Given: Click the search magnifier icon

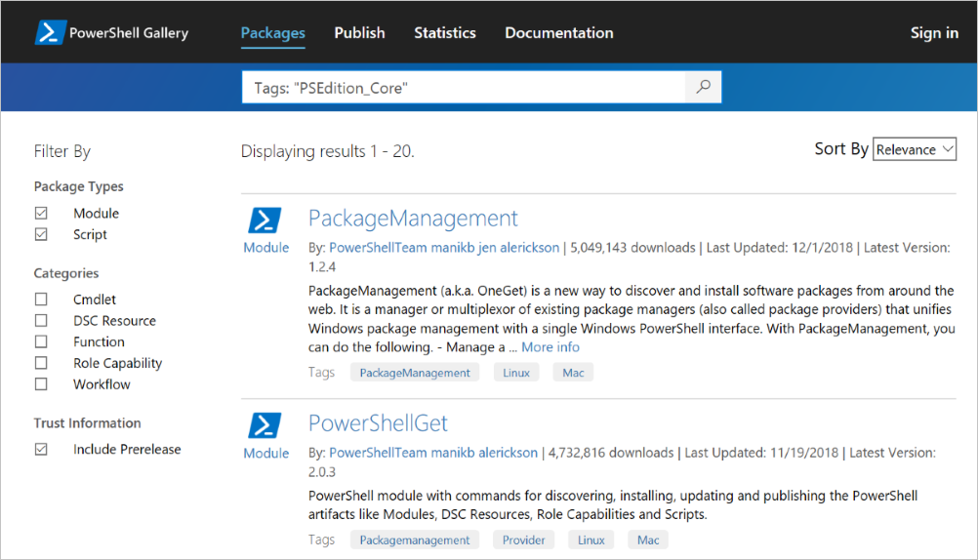Looking at the screenshot, I should tap(704, 87).
